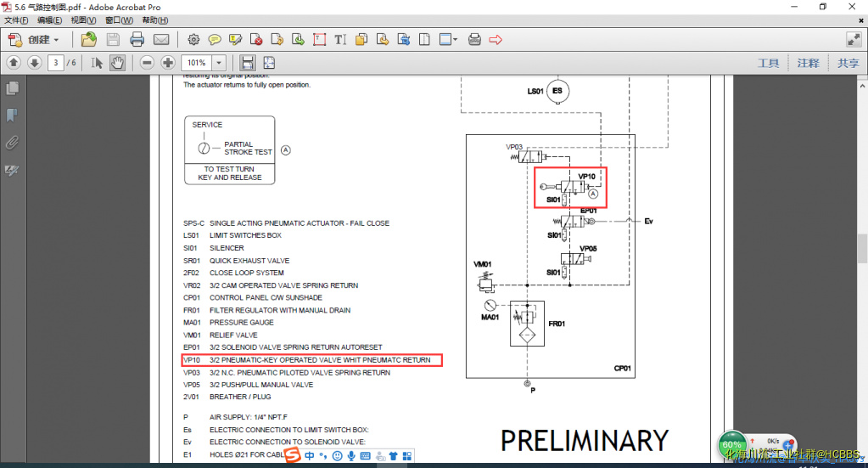868x468 pixels.
Task: Click the Open file folder icon
Action: coord(88,39)
